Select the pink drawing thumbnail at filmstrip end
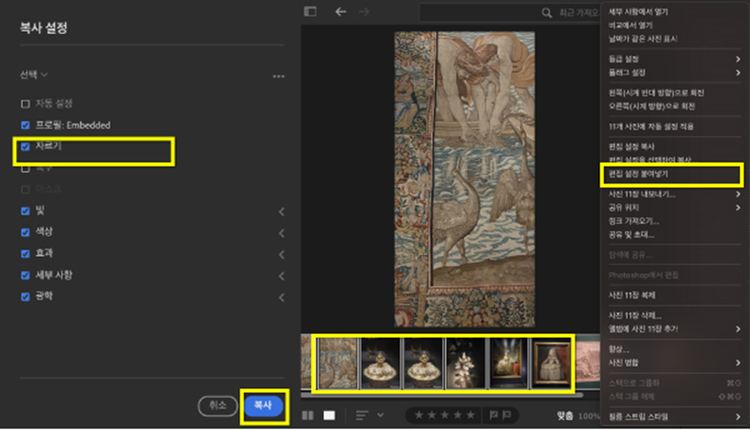750x430 pixels. coord(588,363)
